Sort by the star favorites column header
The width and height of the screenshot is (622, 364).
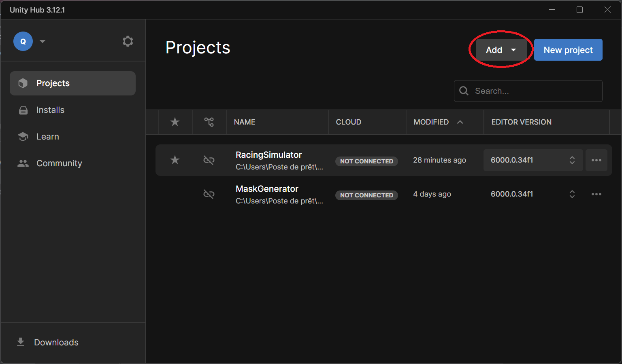coord(175,122)
